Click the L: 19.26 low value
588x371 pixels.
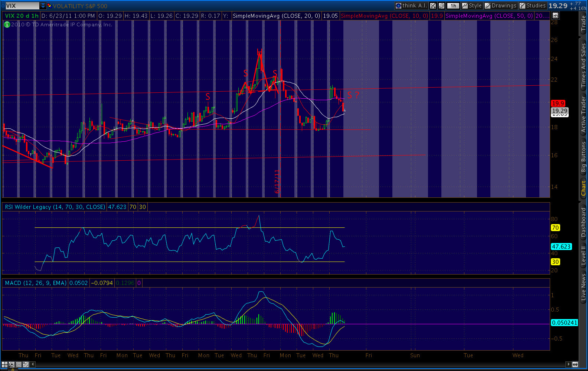[x=161, y=16]
